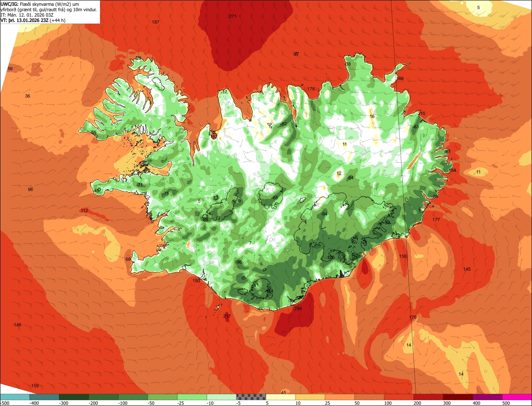
Task: Click the map value 186 near the northeast tip
Action: [x=400, y=78]
